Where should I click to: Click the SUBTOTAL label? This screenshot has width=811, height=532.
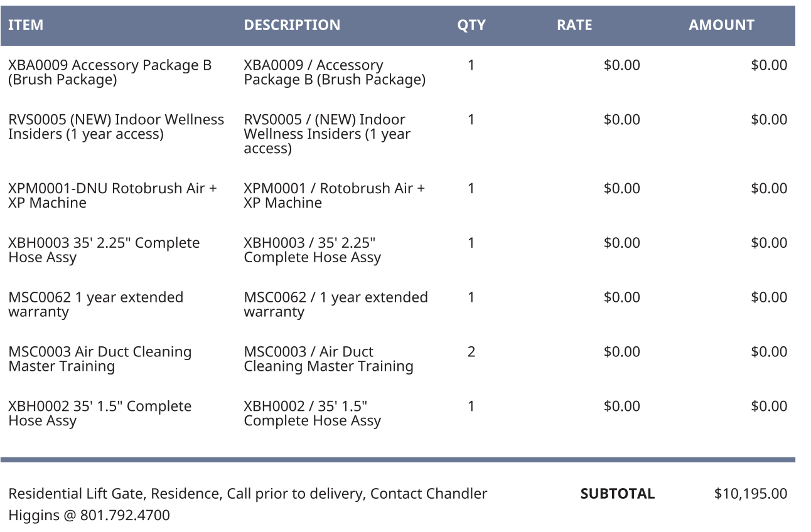(617, 494)
